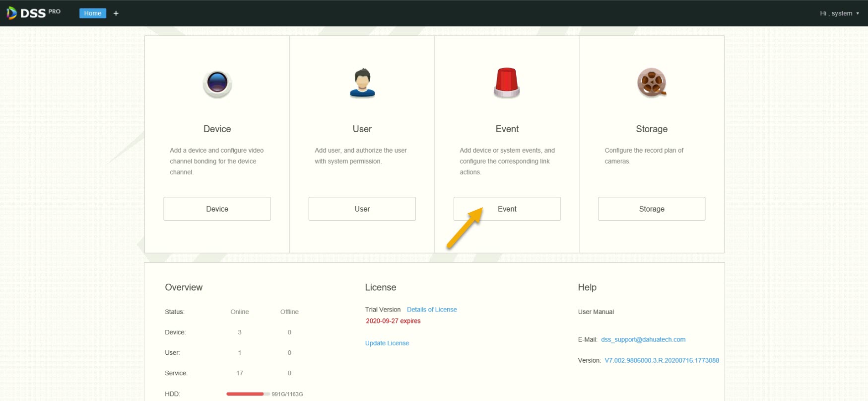Viewport: 868px width, 401px height.
Task: Open the User Manual
Action: pyautogui.click(x=596, y=312)
